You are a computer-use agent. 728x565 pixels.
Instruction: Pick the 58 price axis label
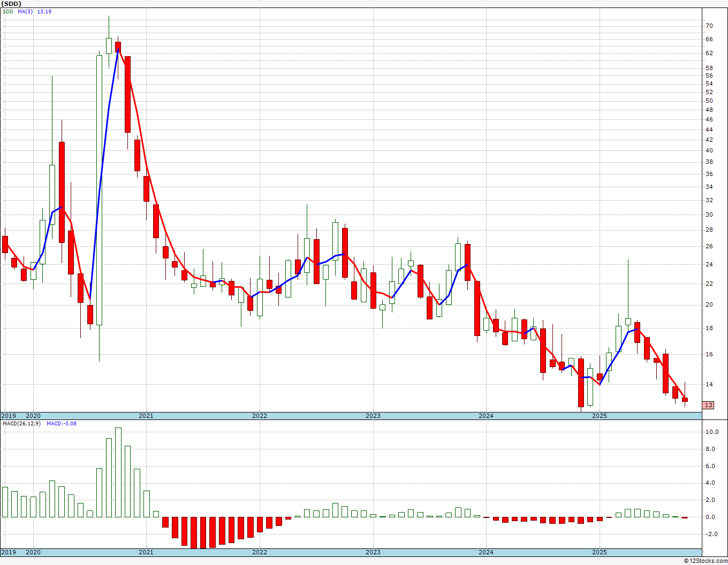(709, 68)
